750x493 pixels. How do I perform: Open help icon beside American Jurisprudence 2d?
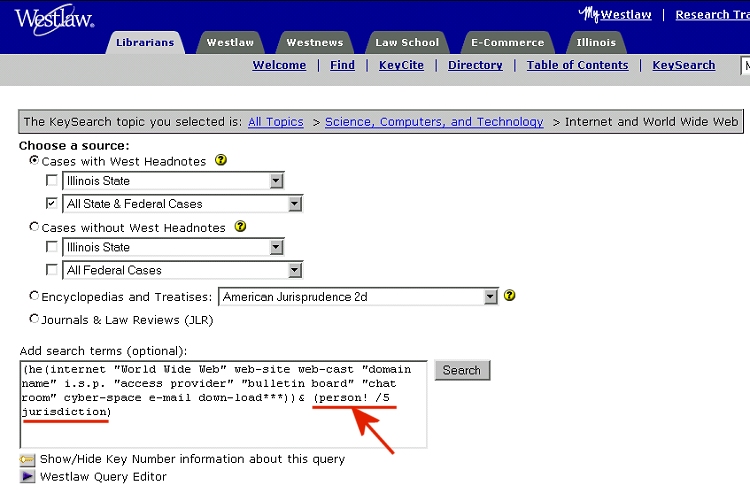(x=510, y=296)
